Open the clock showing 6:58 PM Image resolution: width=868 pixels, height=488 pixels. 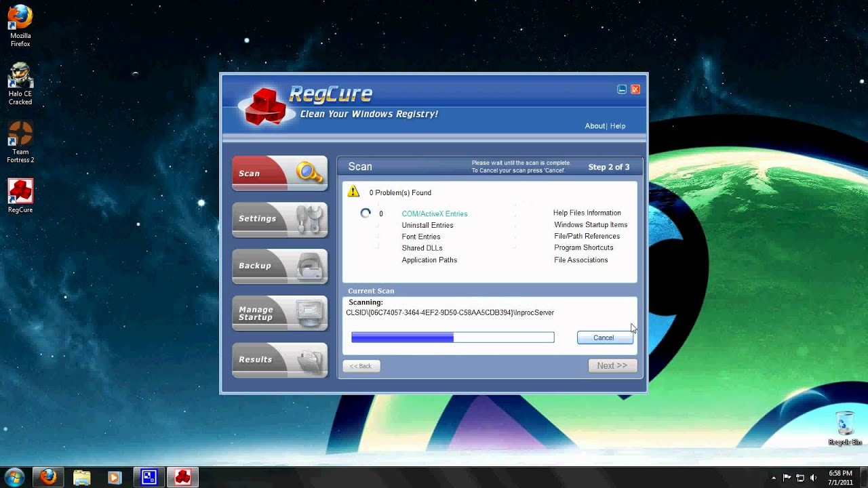click(840, 477)
